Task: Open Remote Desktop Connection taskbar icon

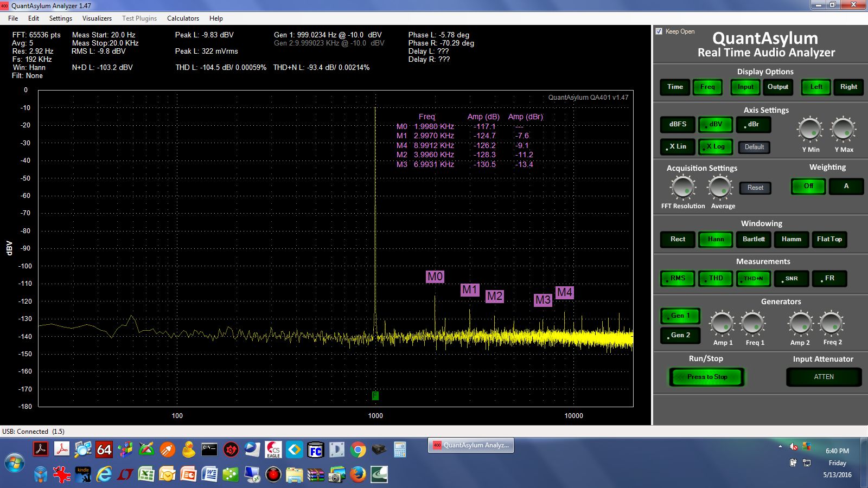Action: (x=252, y=475)
